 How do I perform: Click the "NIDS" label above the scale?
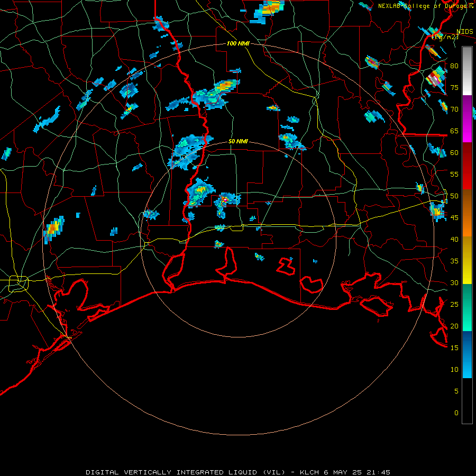pyautogui.click(x=465, y=32)
